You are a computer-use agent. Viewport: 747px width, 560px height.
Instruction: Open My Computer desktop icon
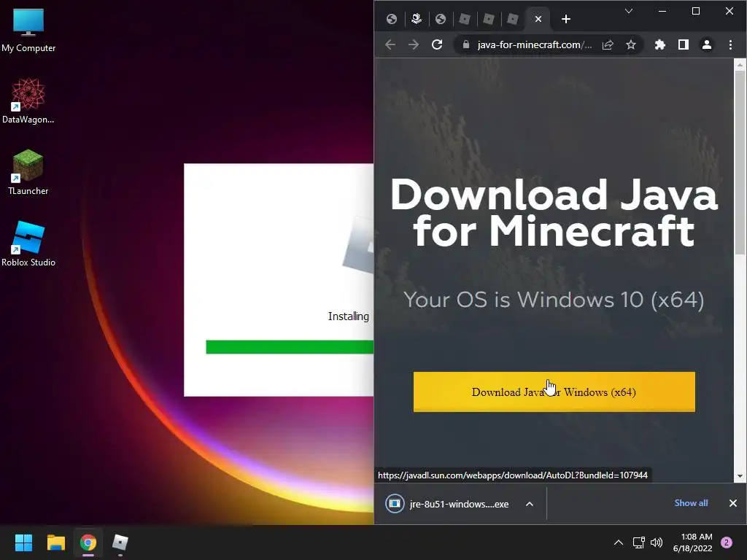tap(28, 31)
